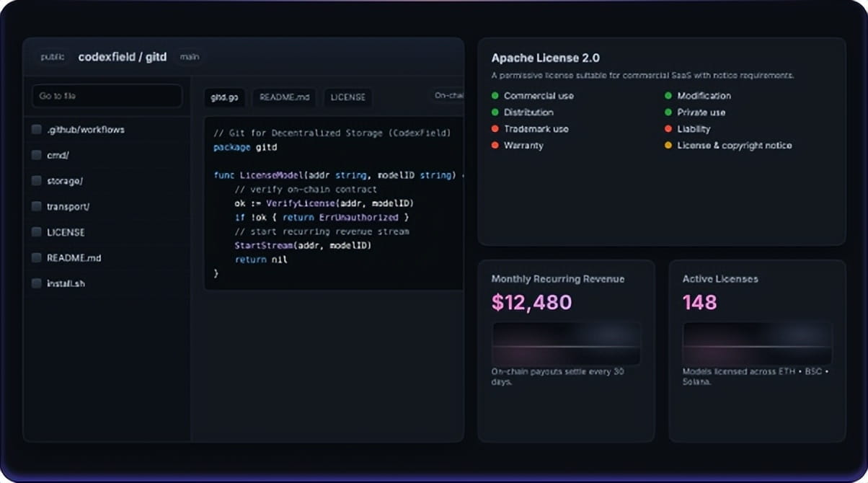Image resolution: width=868 pixels, height=483 pixels.
Task: Click the red dot beside Liability
Action: pos(668,129)
